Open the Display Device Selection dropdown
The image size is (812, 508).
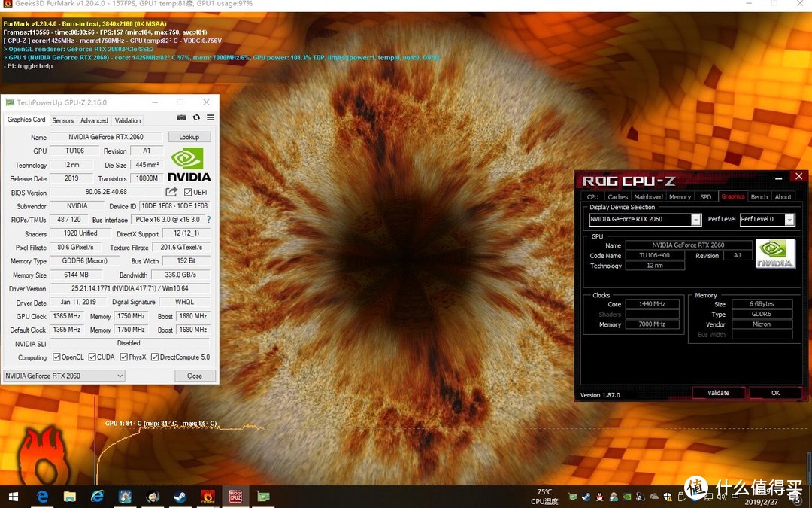pos(645,219)
